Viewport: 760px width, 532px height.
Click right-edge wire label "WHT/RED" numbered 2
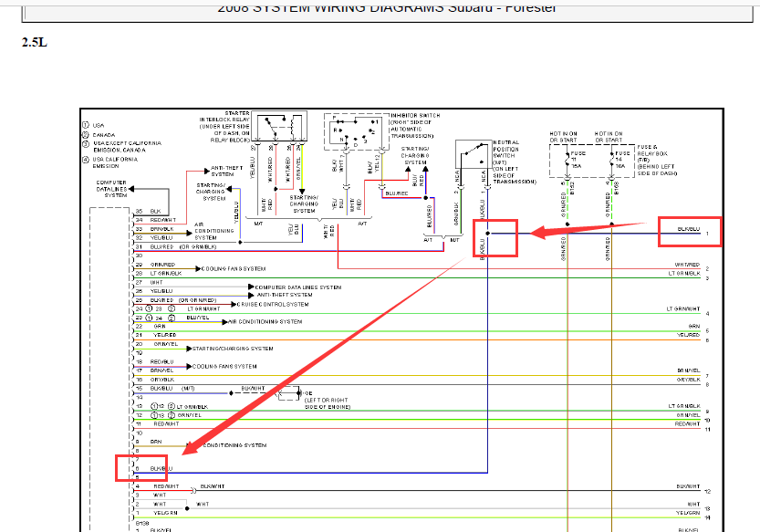(687, 265)
